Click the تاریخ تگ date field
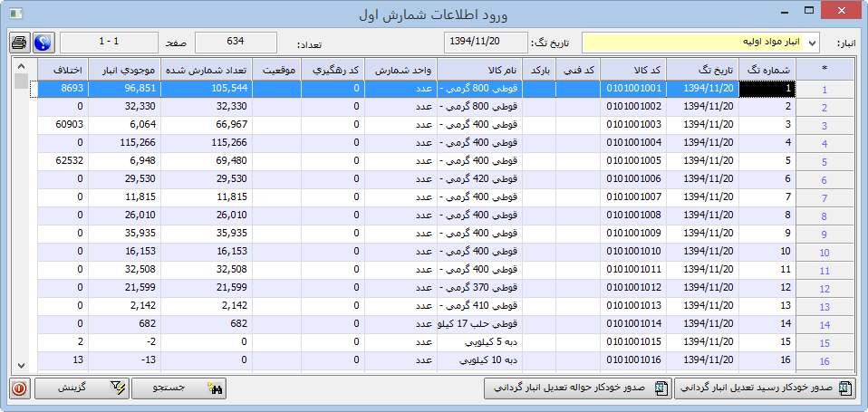This screenshot has height=412, width=868. 485,43
